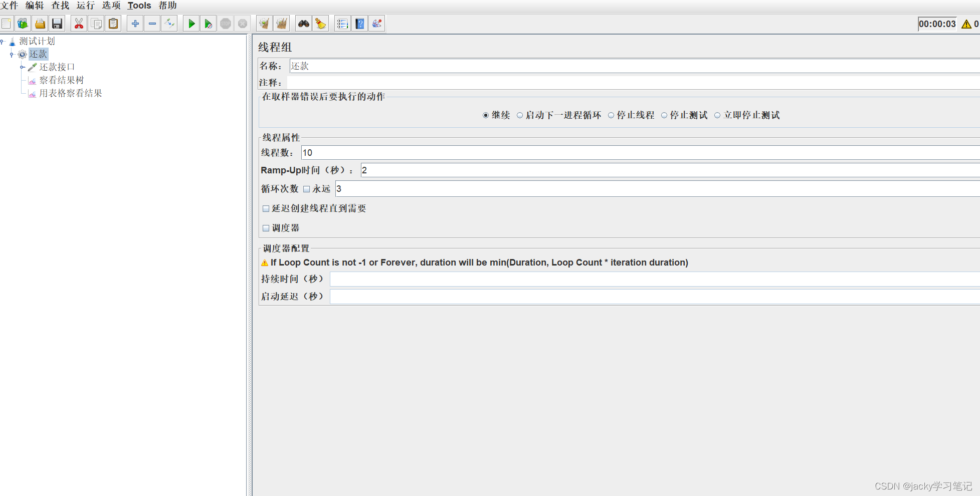980x496 pixels.
Task: Toggle the 永远 loop checkbox
Action: (x=306, y=189)
